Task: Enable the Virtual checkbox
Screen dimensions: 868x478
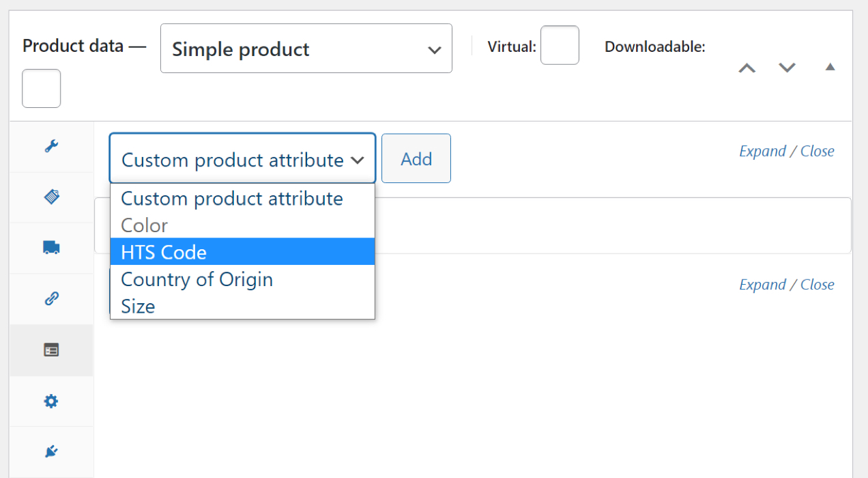Action: [560, 45]
